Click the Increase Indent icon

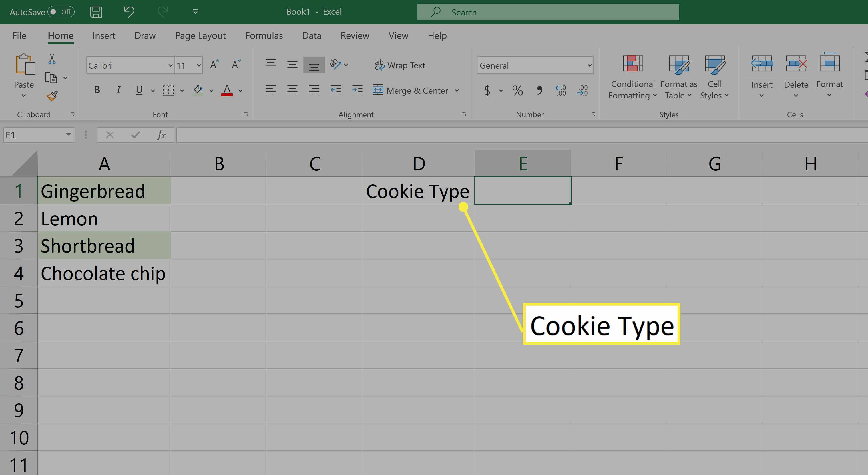click(x=357, y=90)
